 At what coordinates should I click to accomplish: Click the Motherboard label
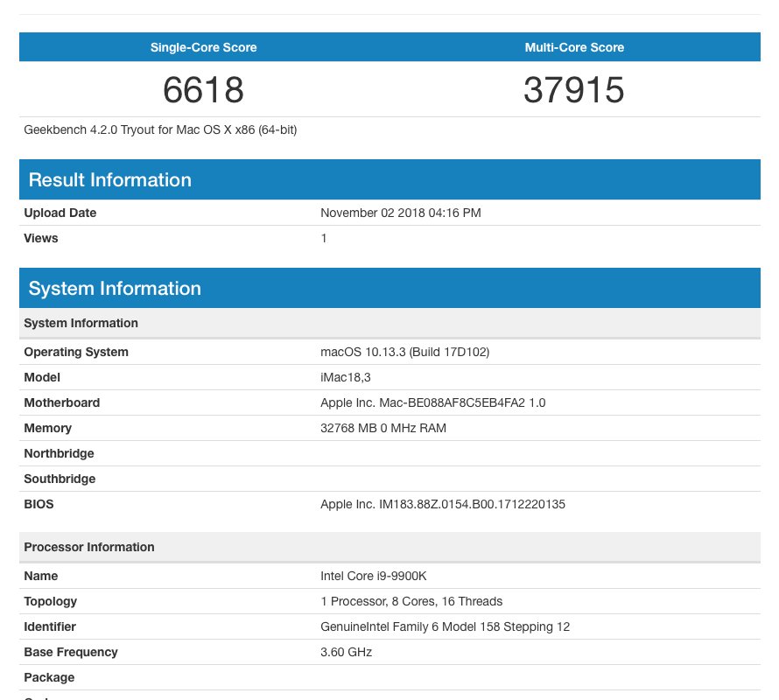pyautogui.click(x=61, y=402)
